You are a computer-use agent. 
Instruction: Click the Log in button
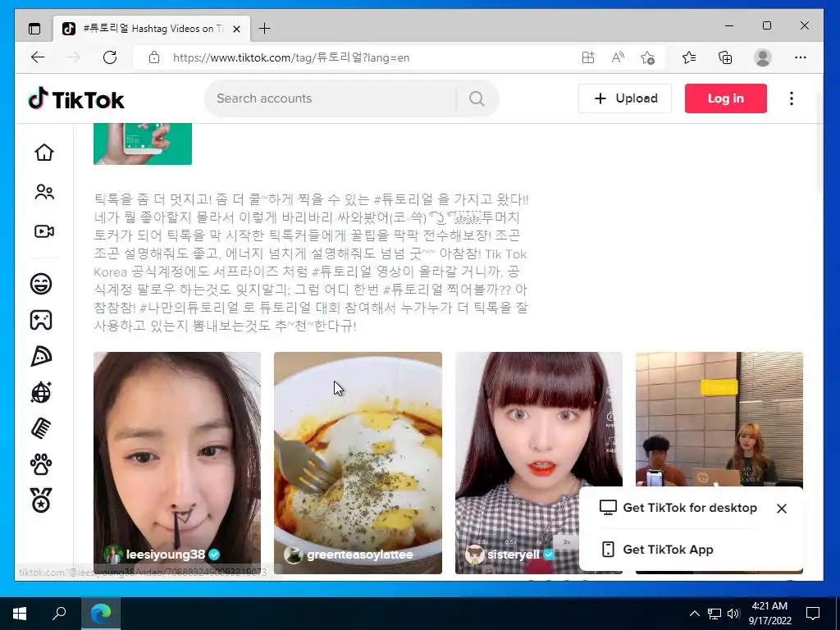pos(725,98)
